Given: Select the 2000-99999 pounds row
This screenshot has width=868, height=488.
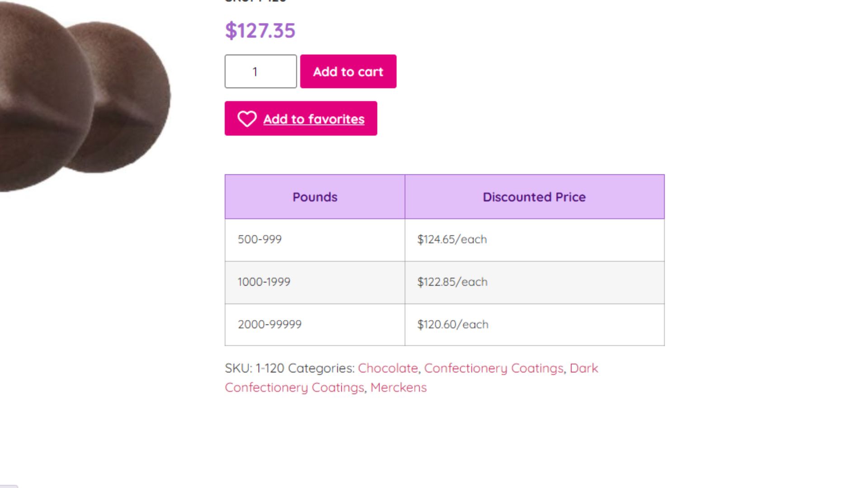Looking at the screenshot, I should (444, 325).
